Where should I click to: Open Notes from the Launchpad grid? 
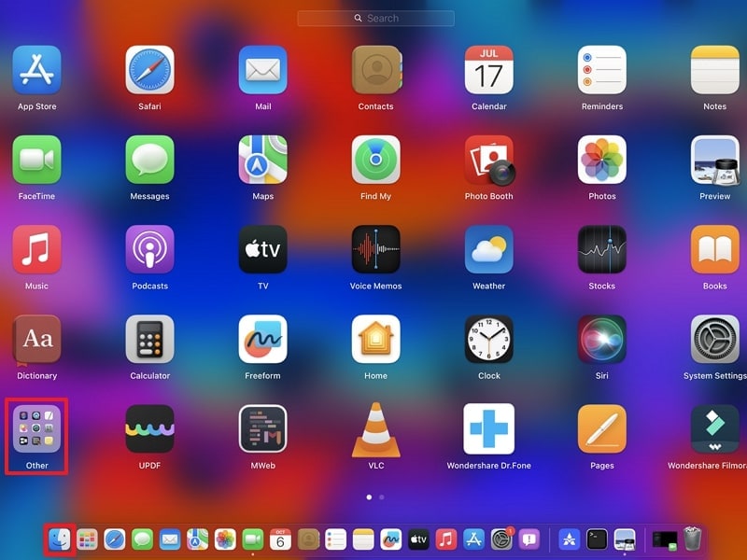coord(715,70)
